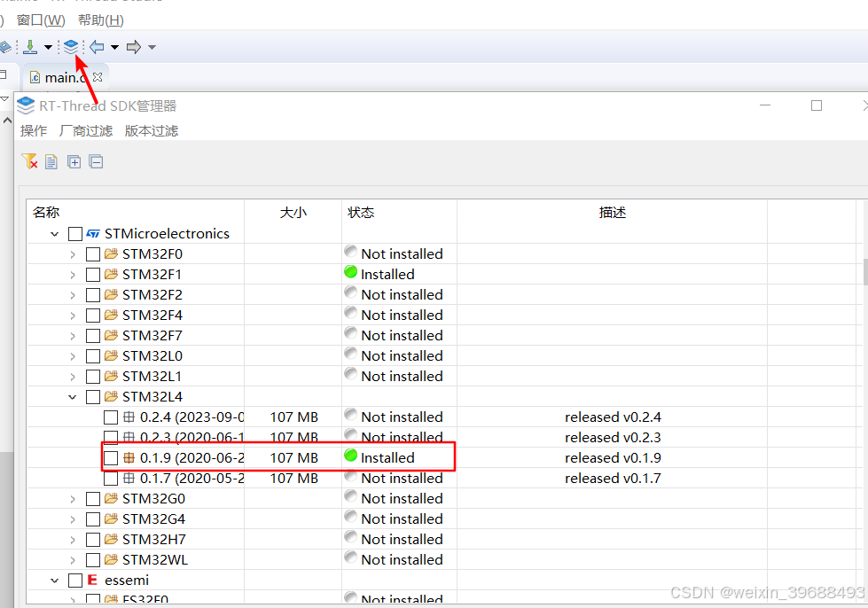Tick the STM32L0 checkbox

coord(93,356)
